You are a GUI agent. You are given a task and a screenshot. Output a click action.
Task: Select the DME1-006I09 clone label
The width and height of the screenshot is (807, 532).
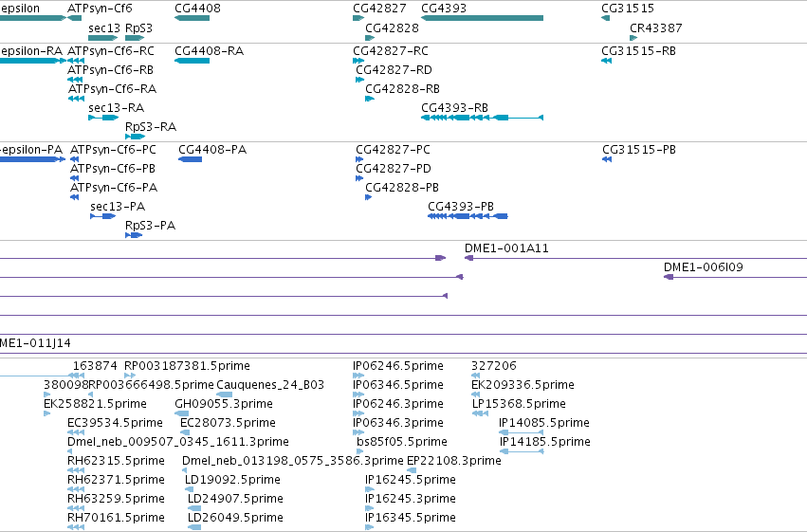(x=704, y=267)
